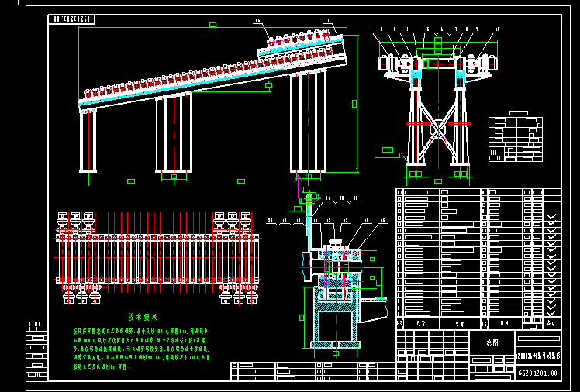
Task: Select the drawing number "GS201201.00"
Action: 538,373
